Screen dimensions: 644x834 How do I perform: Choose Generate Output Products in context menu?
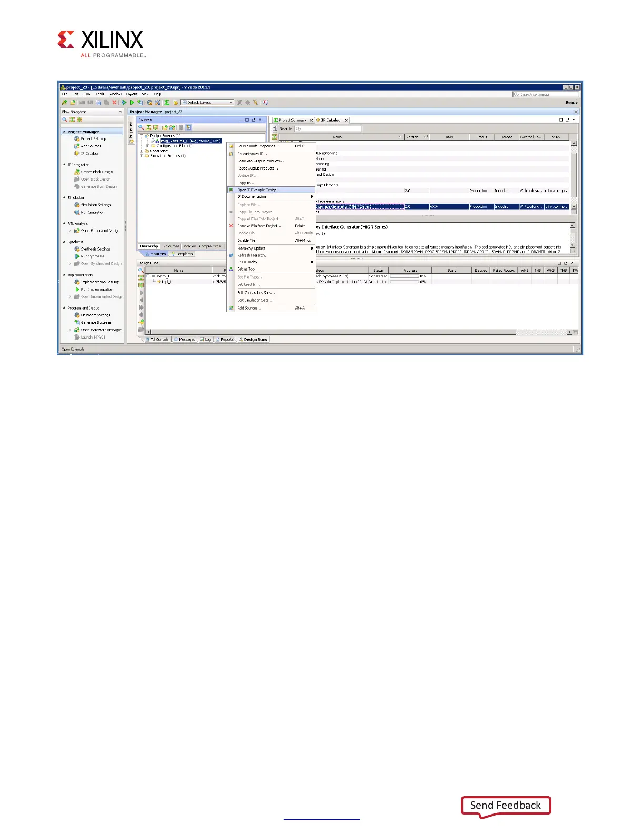271,161
